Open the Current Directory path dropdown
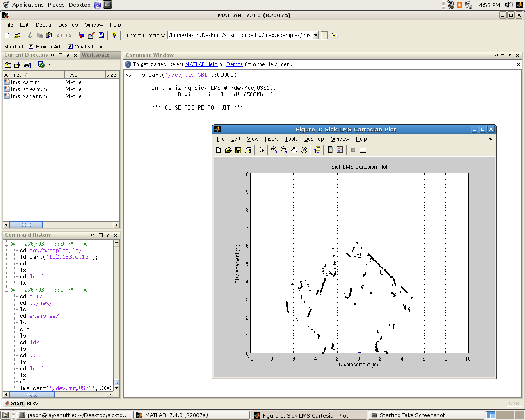525x420 pixels. pyautogui.click(x=316, y=35)
